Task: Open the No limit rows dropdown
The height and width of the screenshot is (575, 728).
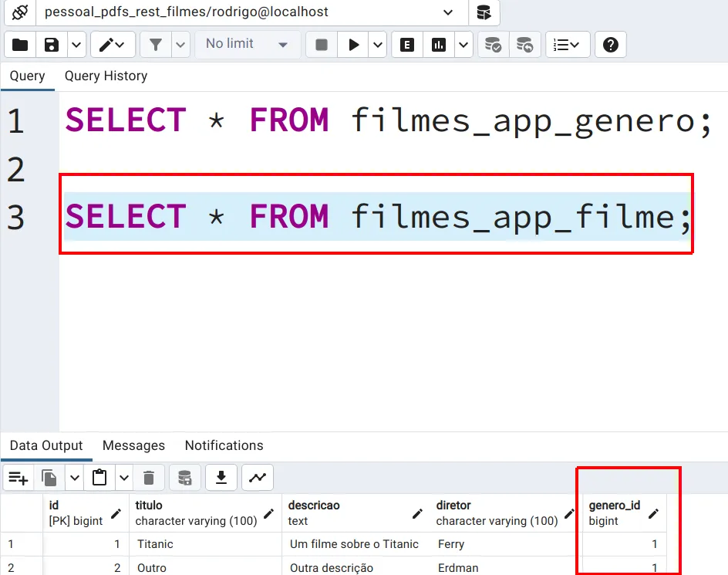Action: click(x=248, y=45)
